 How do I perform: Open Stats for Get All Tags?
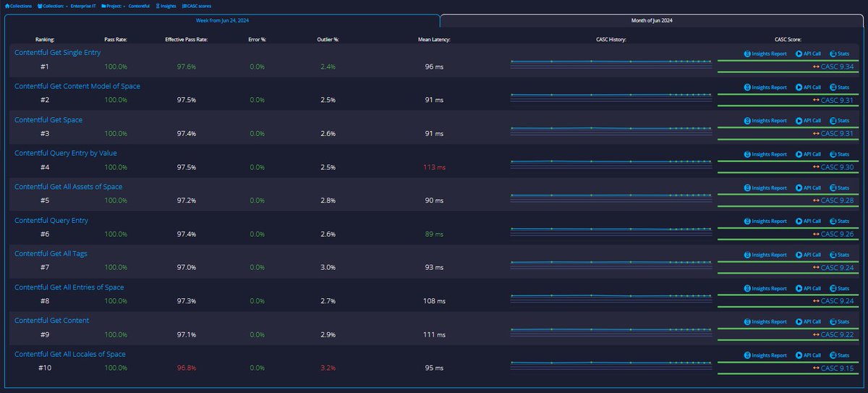[x=839, y=255]
